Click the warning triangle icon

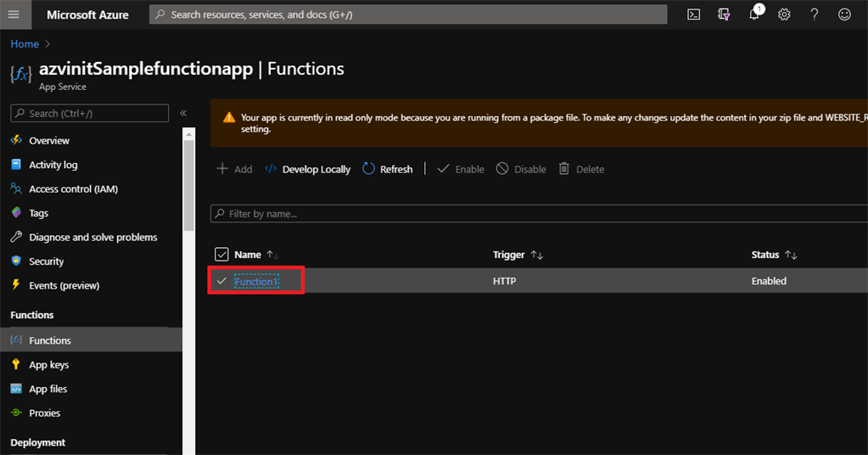228,117
